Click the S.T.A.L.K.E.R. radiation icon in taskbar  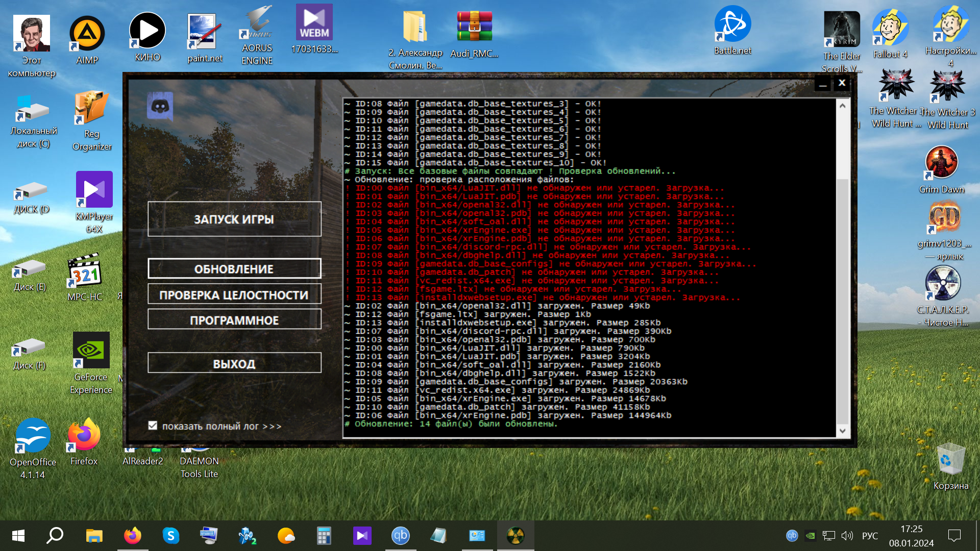pyautogui.click(x=515, y=536)
